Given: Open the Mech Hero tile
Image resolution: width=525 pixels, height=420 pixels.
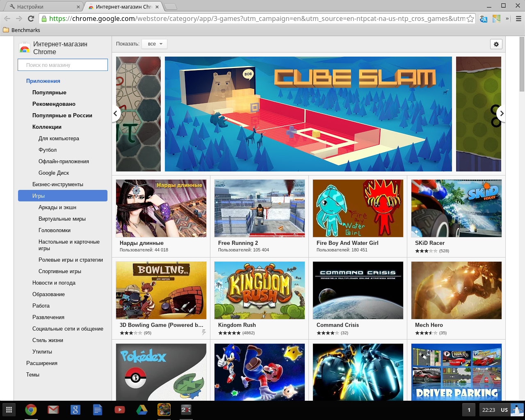Looking at the screenshot, I should [x=457, y=298].
